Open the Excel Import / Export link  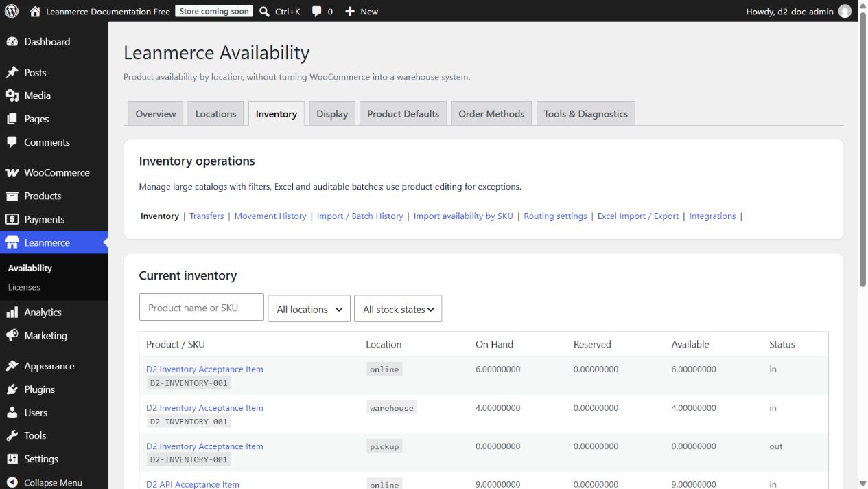click(x=638, y=216)
